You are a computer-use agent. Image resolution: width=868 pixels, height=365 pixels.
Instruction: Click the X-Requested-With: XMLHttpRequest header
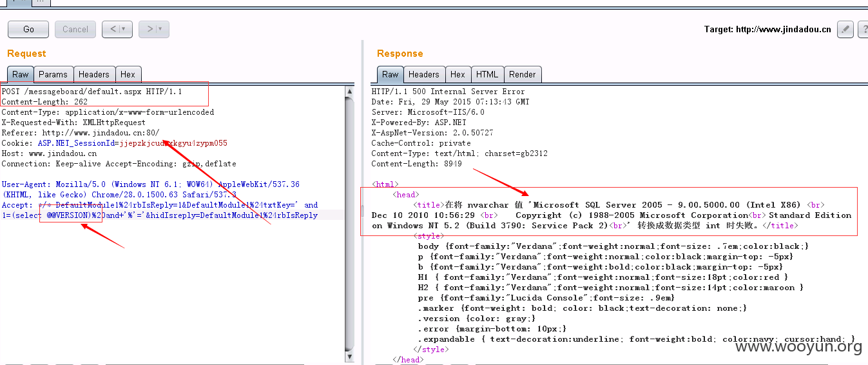coord(73,123)
